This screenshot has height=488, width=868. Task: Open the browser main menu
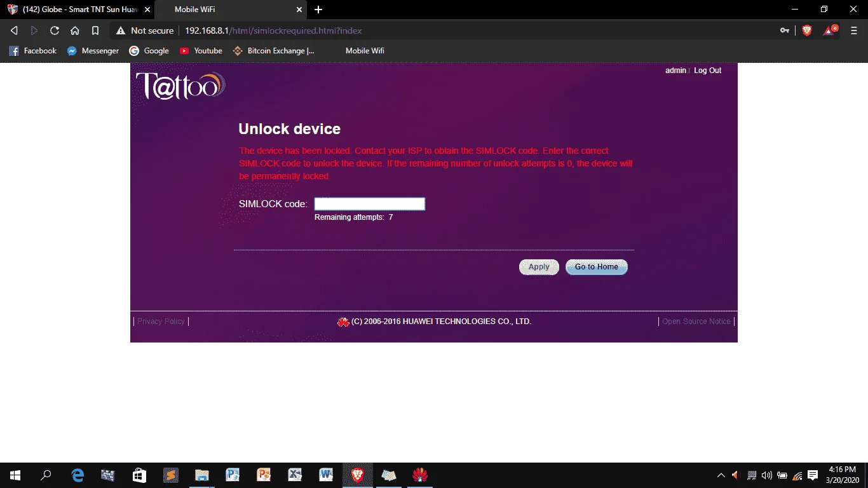coord(853,30)
